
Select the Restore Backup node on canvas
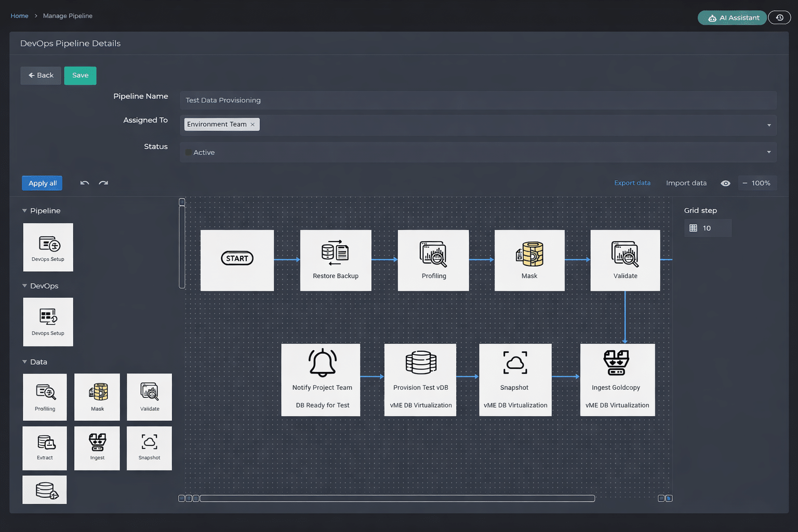click(336, 260)
